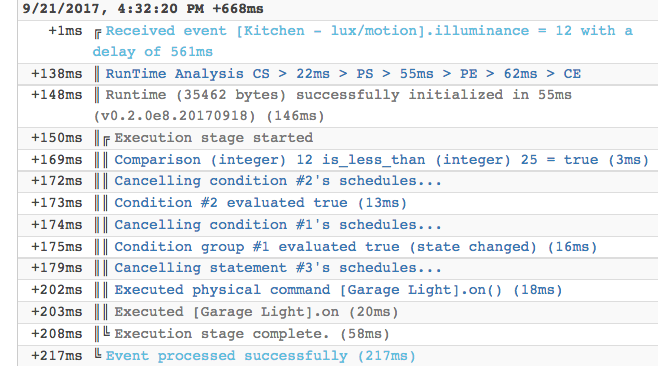The image size is (658, 366).
Task: Click the +217ms timing offset label
Action: [57, 356]
